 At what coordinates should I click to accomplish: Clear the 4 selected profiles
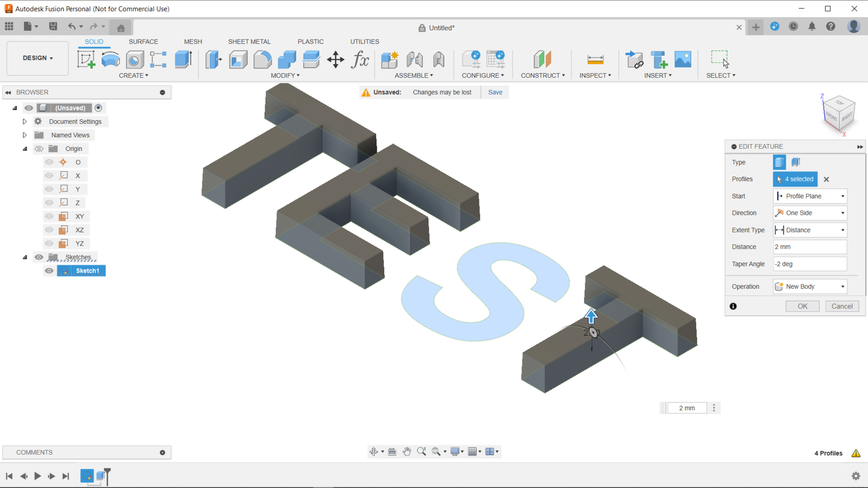(826, 180)
